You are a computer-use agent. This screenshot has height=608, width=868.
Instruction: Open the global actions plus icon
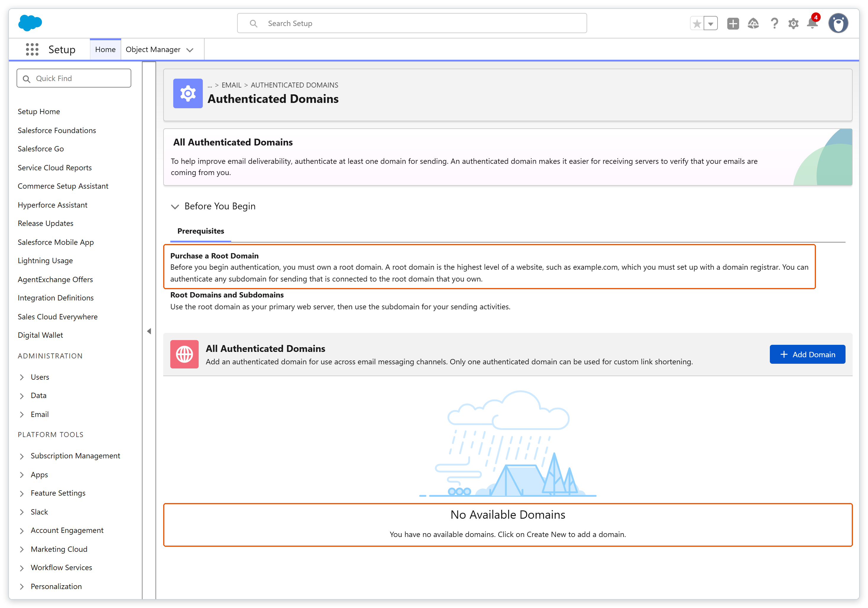(733, 23)
